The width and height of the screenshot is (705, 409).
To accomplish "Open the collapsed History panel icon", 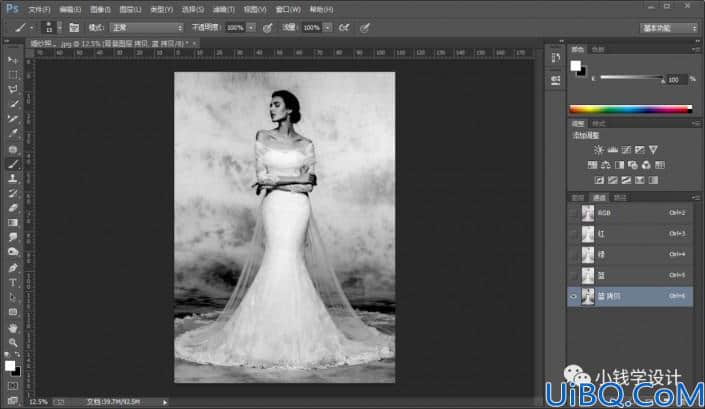I will tap(556, 58).
